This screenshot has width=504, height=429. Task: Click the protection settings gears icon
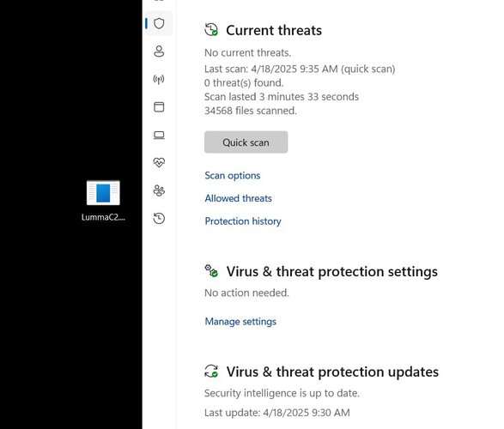pyautogui.click(x=211, y=270)
